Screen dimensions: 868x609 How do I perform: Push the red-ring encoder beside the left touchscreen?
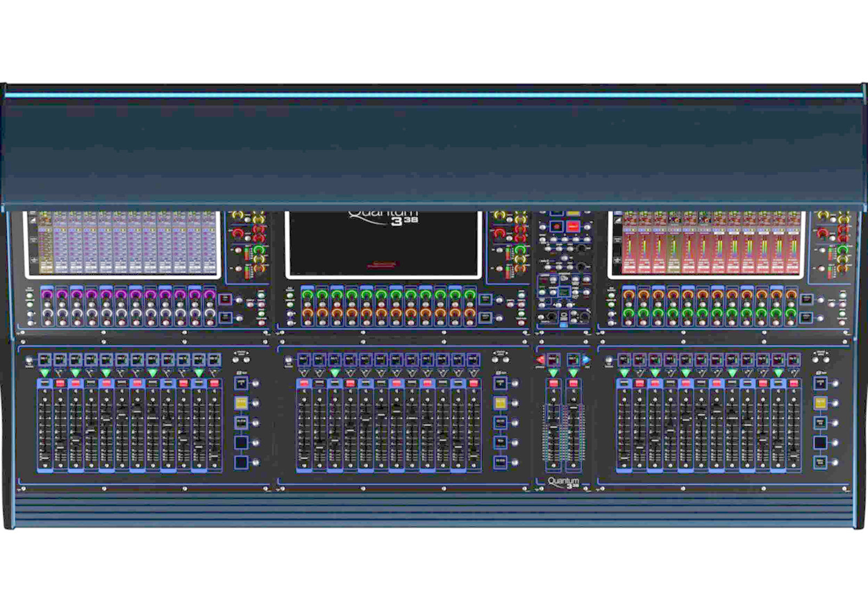click(237, 233)
